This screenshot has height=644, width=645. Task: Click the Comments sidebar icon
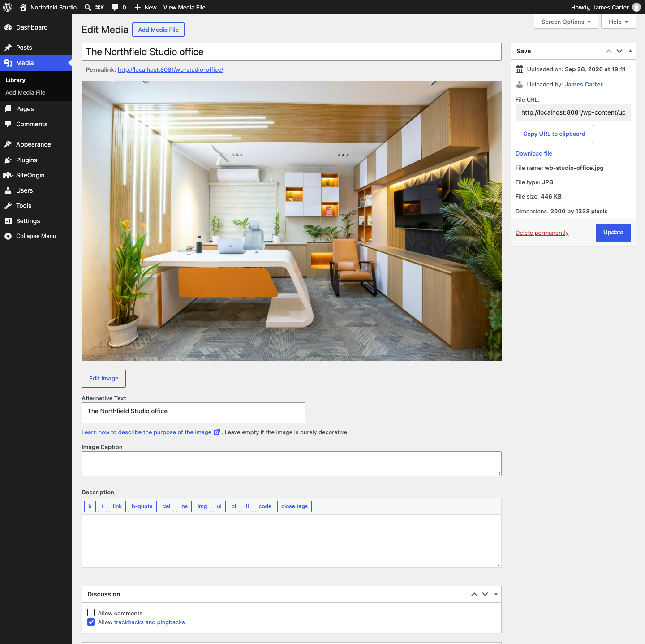click(8, 124)
